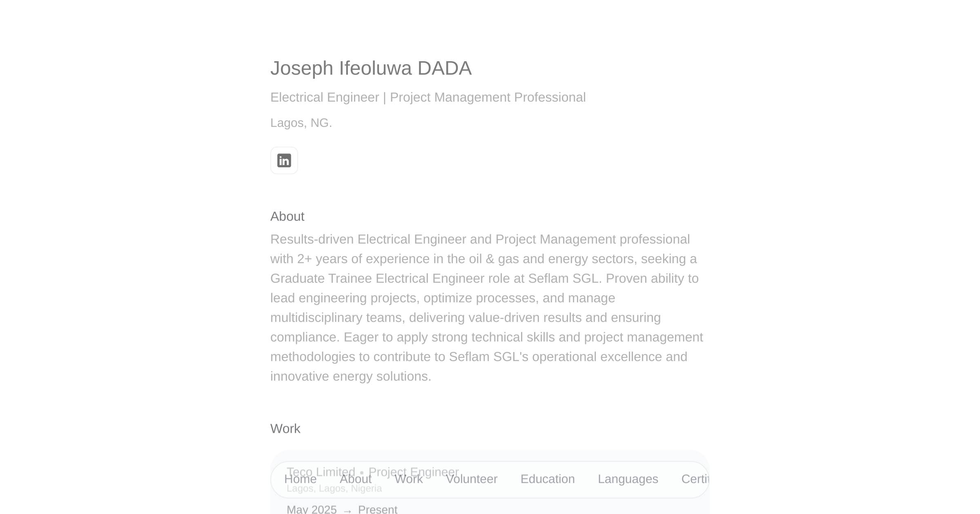This screenshot has height=514, width=980.
Task: Click Home in the floating navigation bar
Action: (x=300, y=479)
